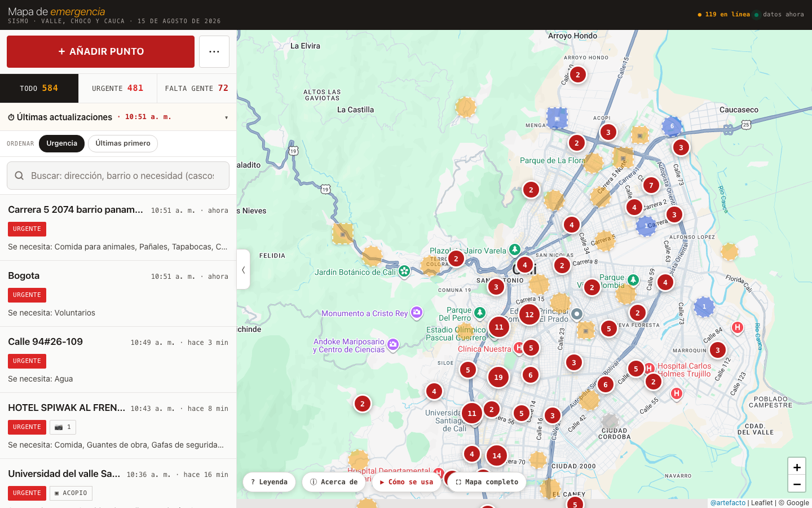Open the HOTEL SPIWAK AL FREN entry

(x=118, y=426)
